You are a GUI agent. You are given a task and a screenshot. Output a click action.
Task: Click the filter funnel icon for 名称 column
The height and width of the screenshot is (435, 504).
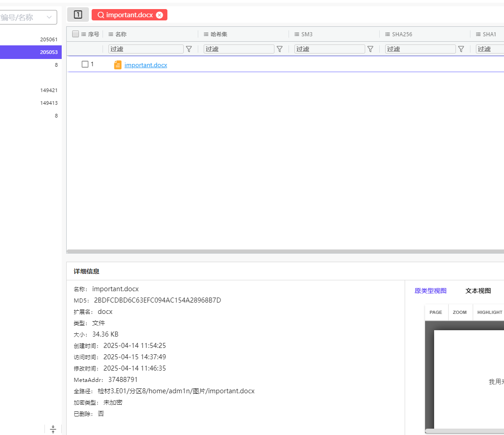tap(189, 49)
